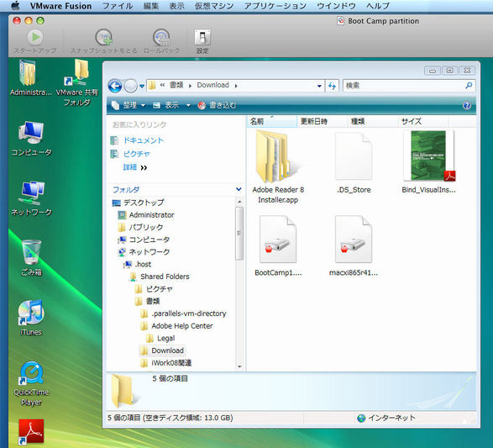Viewport: 493px width, 448px height.
Task: Select the ごみ箱 recycle bin icon
Action: 31,251
